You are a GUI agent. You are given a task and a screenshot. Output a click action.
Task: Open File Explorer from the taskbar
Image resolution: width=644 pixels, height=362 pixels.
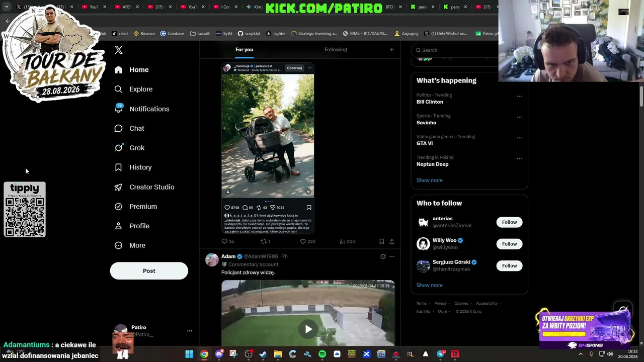tap(278, 354)
